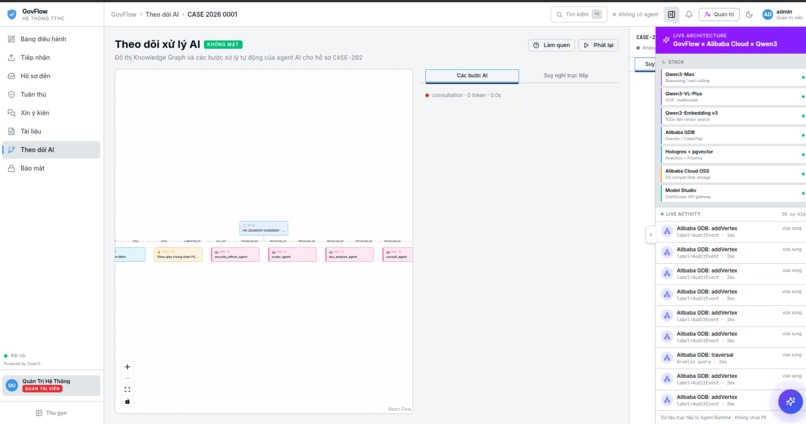
Task: Switch to dark mode moon icon
Action: pos(749,14)
